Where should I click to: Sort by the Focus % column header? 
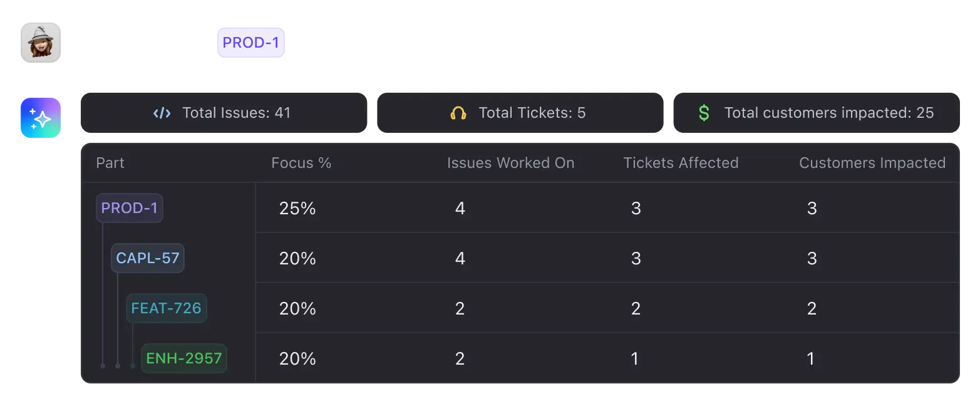click(x=301, y=163)
